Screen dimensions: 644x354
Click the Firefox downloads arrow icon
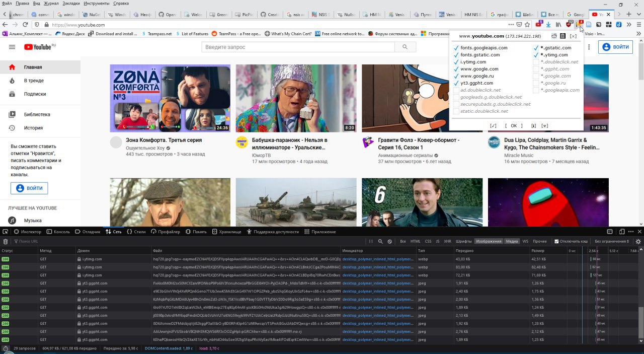[x=548, y=24]
